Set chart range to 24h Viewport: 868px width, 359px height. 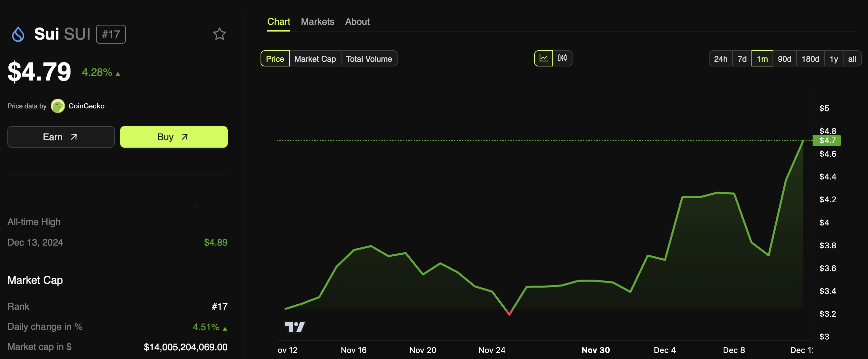720,59
